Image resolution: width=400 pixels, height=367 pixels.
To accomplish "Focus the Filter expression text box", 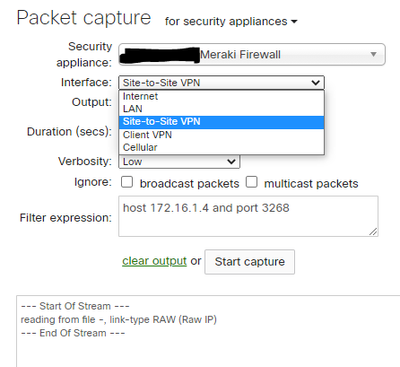I will [248, 216].
